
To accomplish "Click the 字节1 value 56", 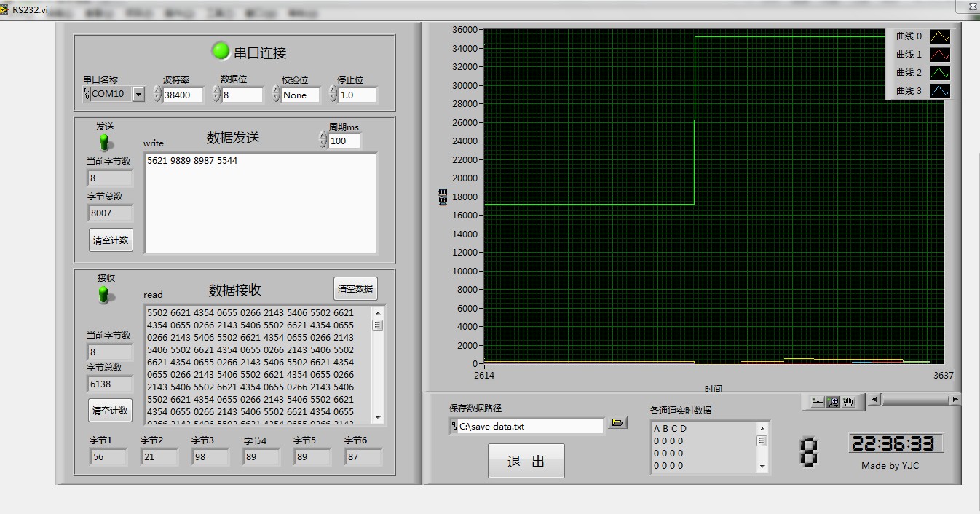I will pyautogui.click(x=108, y=457).
